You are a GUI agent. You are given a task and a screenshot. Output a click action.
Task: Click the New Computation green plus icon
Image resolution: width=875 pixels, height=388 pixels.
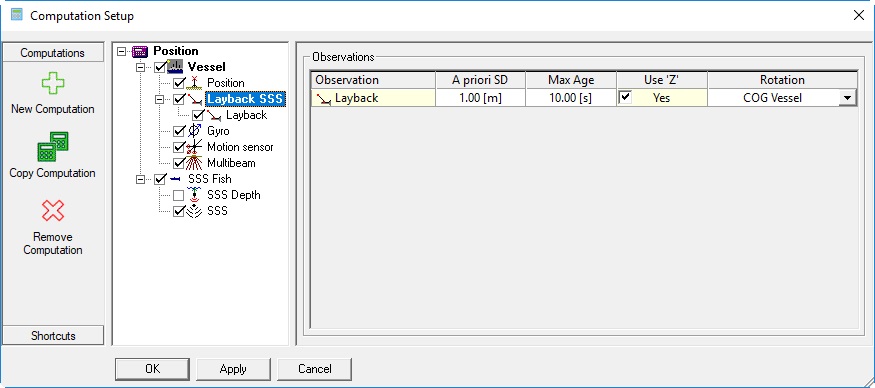click(x=53, y=84)
